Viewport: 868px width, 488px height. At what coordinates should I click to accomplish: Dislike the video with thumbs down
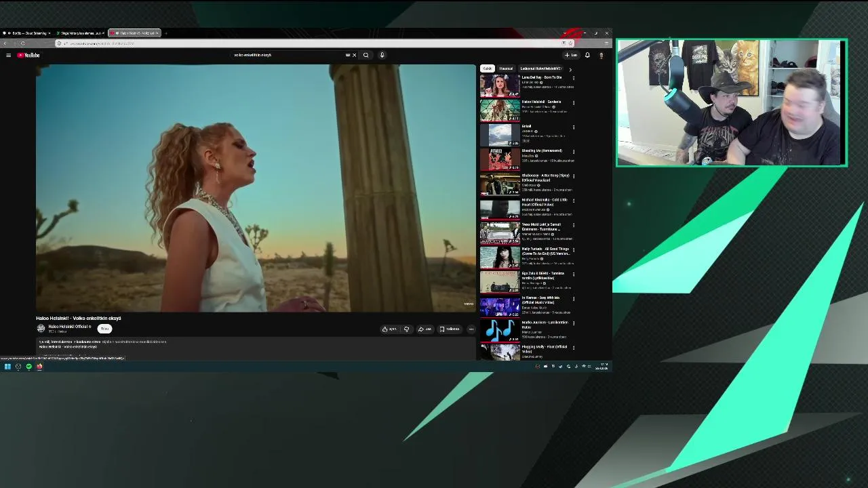(x=406, y=329)
